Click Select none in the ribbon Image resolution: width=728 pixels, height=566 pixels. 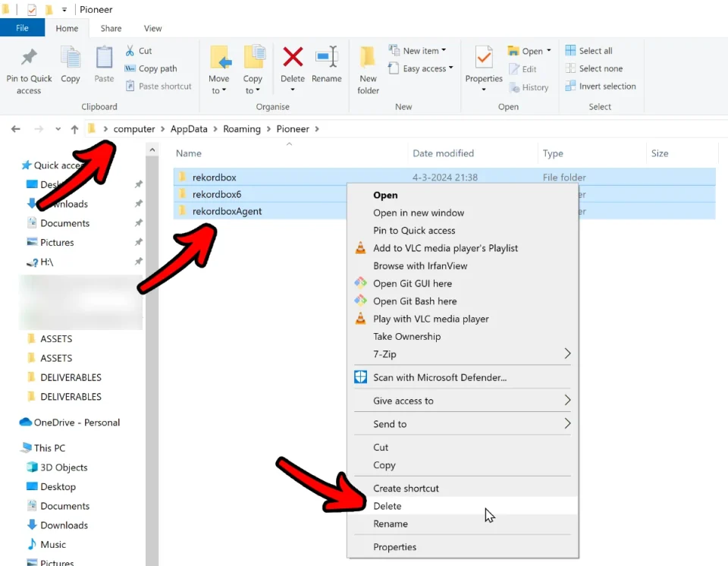pyautogui.click(x=594, y=68)
